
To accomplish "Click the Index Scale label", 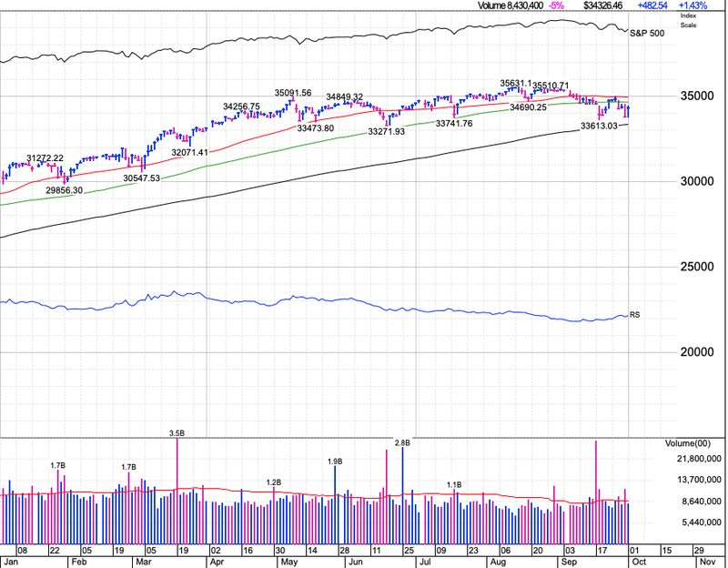I will tap(688, 20).
